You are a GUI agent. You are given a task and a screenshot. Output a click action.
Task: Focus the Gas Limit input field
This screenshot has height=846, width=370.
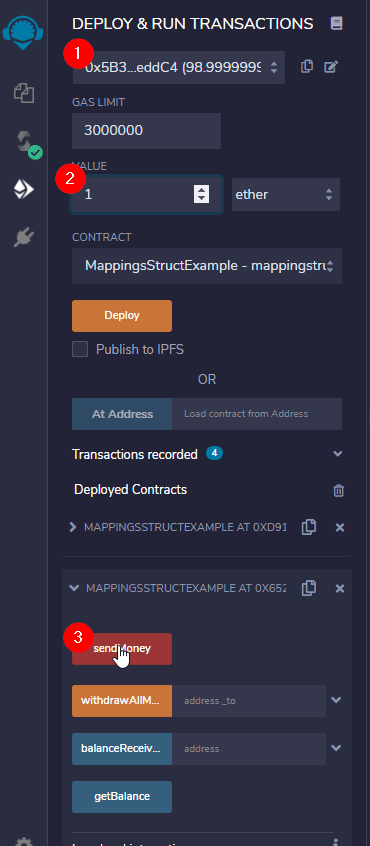pyautogui.click(x=146, y=131)
